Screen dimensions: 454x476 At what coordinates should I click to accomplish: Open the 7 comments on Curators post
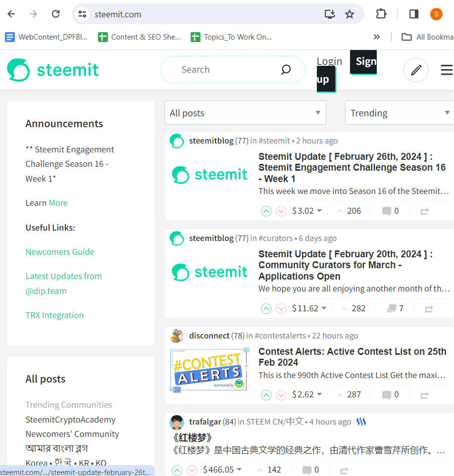[x=395, y=308]
